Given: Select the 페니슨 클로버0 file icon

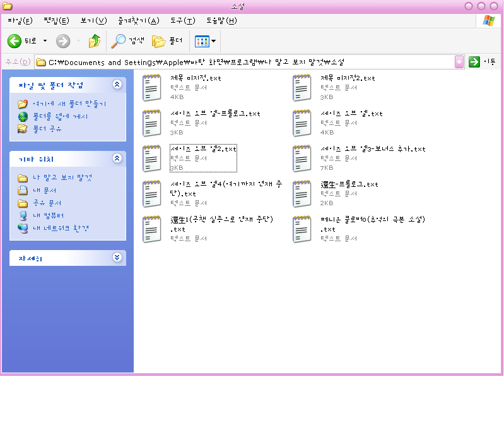Looking at the screenshot, I should [x=302, y=229].
